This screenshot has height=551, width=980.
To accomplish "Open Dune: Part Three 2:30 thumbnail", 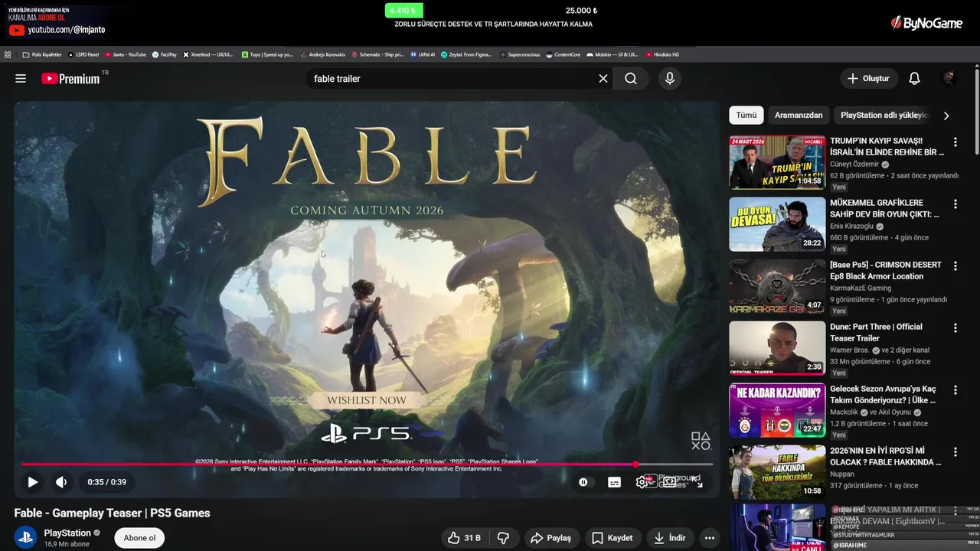I will (777, 348).
